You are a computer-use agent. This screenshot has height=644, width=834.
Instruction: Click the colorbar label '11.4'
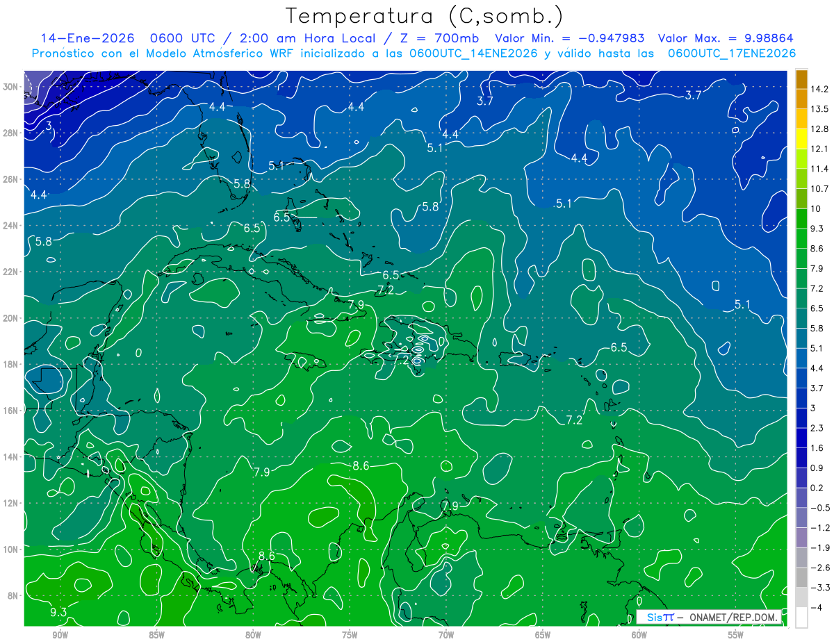[819, 169]
